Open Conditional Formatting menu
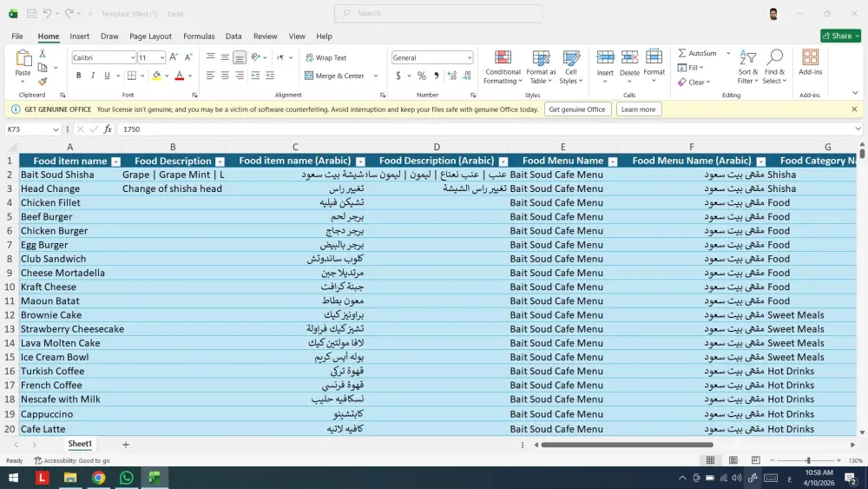Viewport: 868px width, 489px height. pos(503,67)
